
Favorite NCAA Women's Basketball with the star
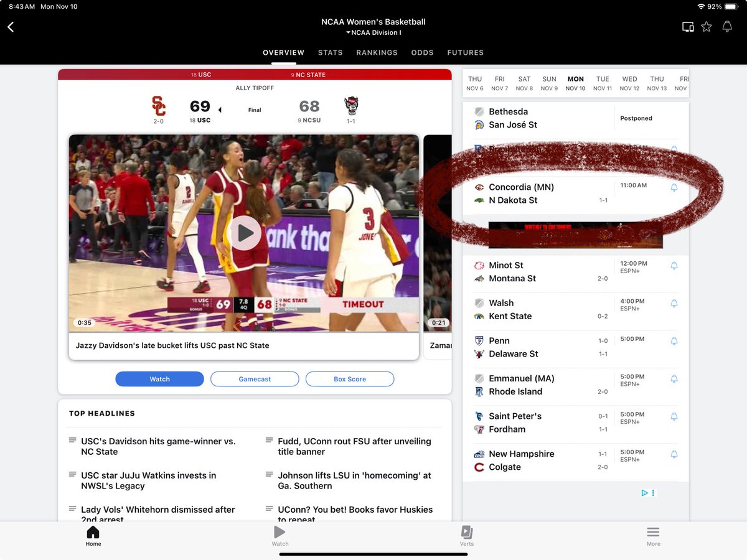pyautogui.click(x=707, y=27)
